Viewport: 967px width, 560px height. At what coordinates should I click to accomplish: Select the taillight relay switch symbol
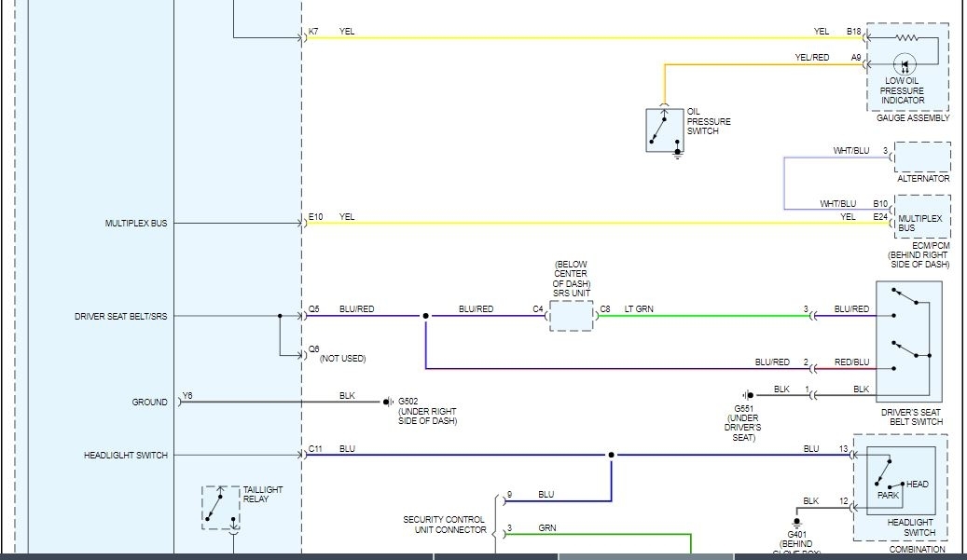[221, 508]
